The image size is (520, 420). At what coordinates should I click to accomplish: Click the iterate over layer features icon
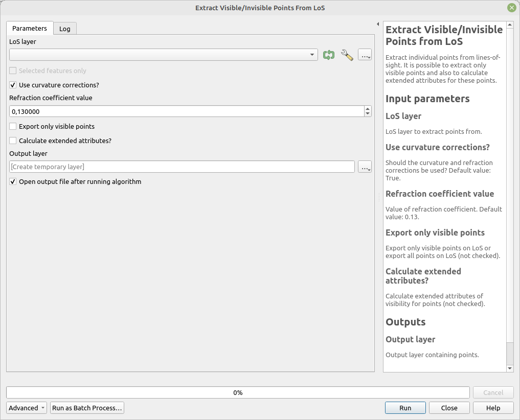pyautogui.click(x=329, y=55)
